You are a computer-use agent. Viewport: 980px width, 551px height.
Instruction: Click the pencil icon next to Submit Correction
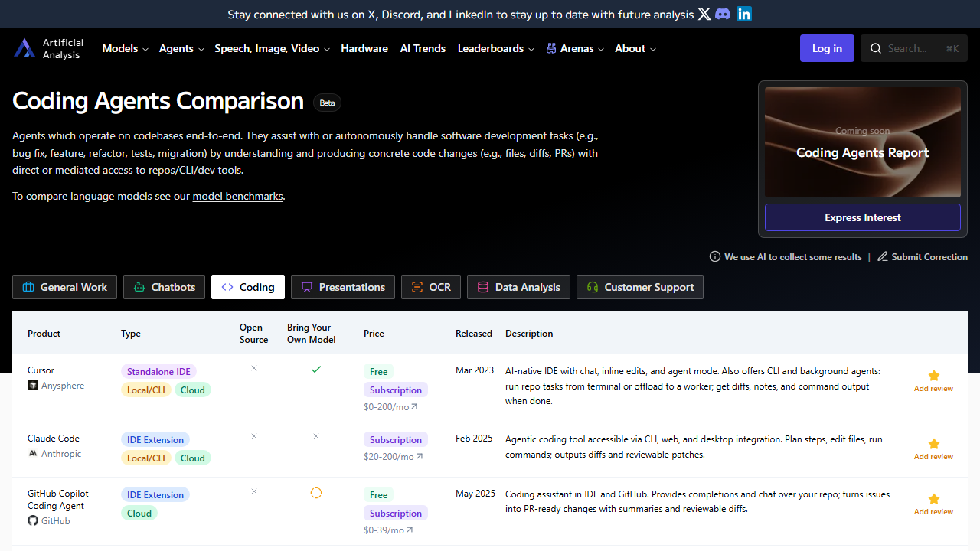[882, 256]
